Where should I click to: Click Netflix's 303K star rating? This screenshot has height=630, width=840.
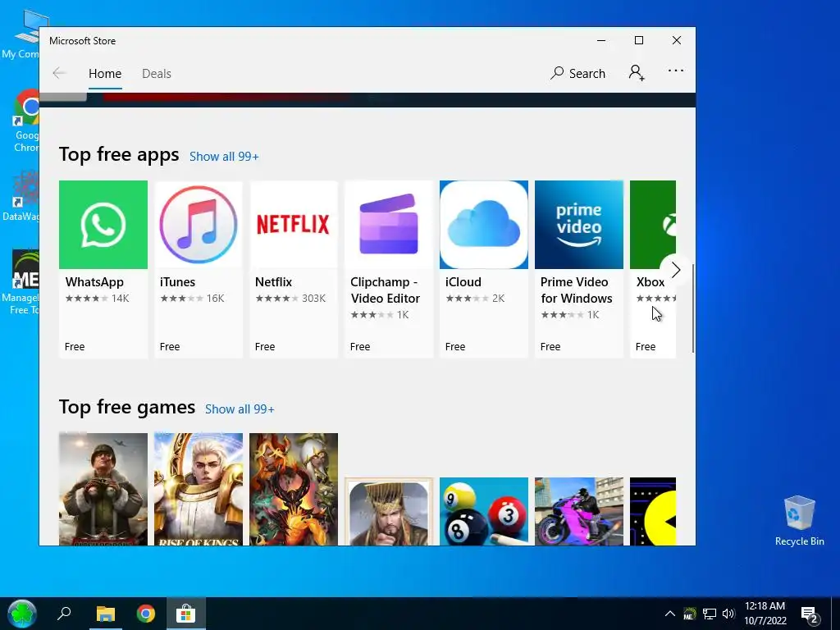click(290, 299)
